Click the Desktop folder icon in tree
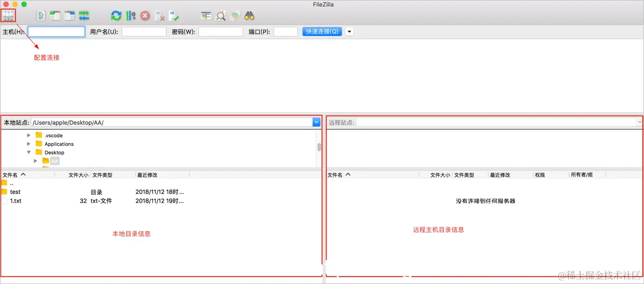This screenshot has height=284, width=644. click(39, 152)
